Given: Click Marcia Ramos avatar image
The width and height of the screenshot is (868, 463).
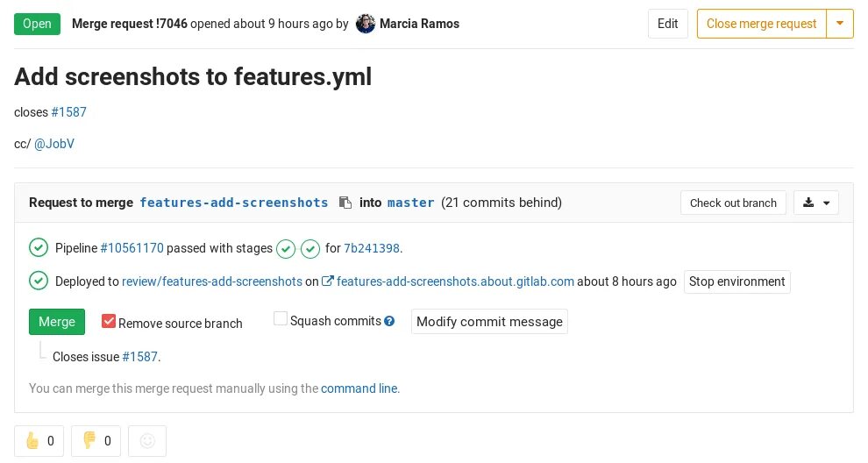Looking at the screenshot, I should [366, 24].
